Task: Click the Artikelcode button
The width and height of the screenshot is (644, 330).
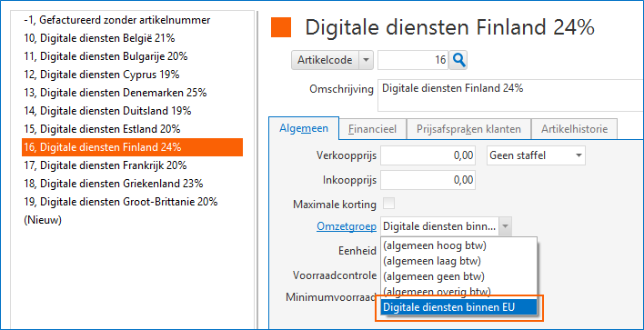Action: 326,60
